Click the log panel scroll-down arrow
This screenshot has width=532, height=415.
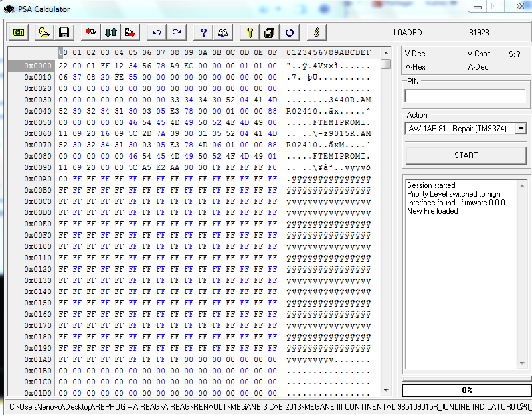click(x=522, y=363)
